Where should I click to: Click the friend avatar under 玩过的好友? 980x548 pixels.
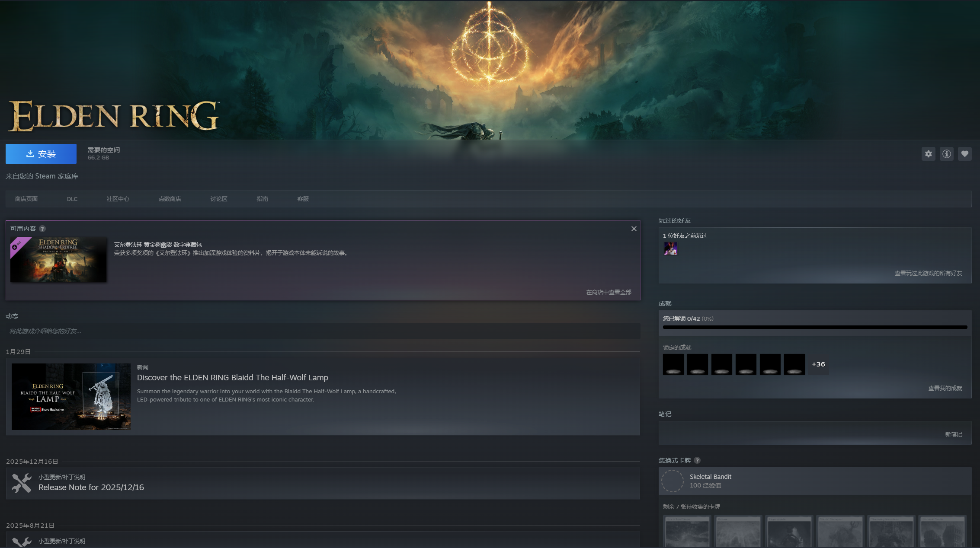click(670, 249)
